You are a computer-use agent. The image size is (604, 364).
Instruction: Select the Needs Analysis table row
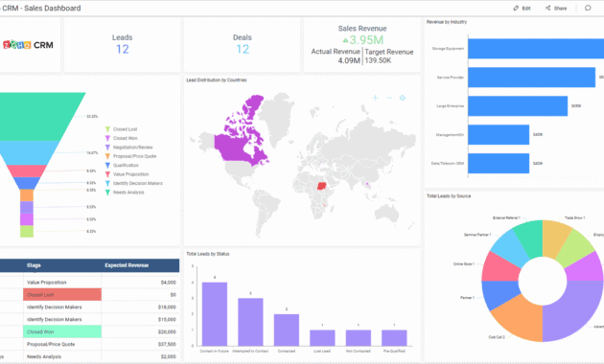coord(89,356)
